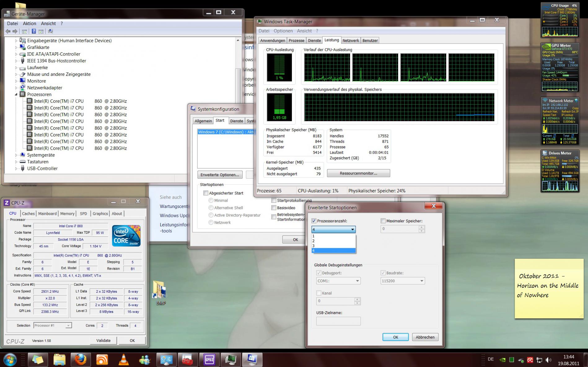Click the volume speaker tray icon
The width and height of the screenshot is (588, 367).
(548, 360)
